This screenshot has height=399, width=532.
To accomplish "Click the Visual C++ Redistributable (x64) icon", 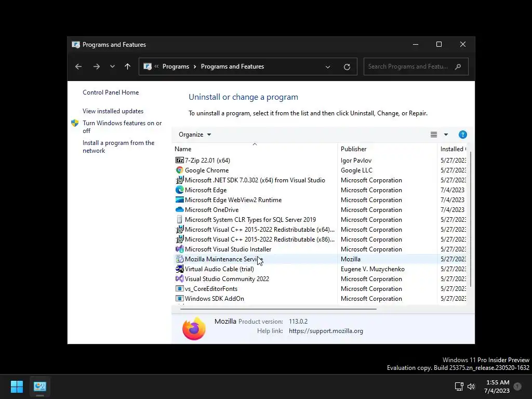I will tap(179, 229).
